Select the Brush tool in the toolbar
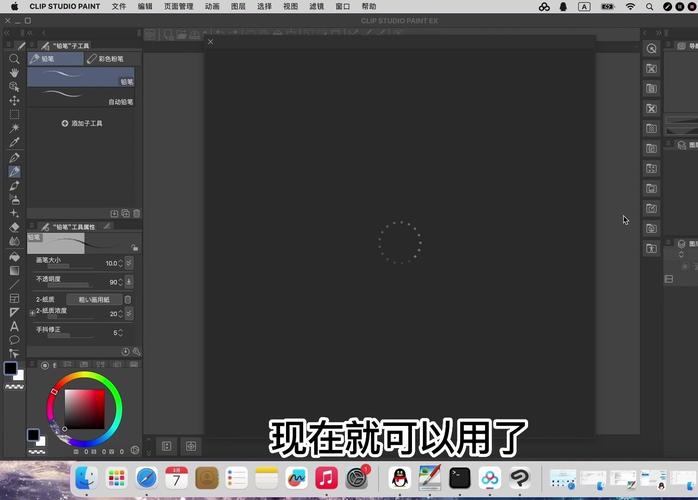Image resolution: width=698 pixels, height=500 pixels. [x=14, y=185]
